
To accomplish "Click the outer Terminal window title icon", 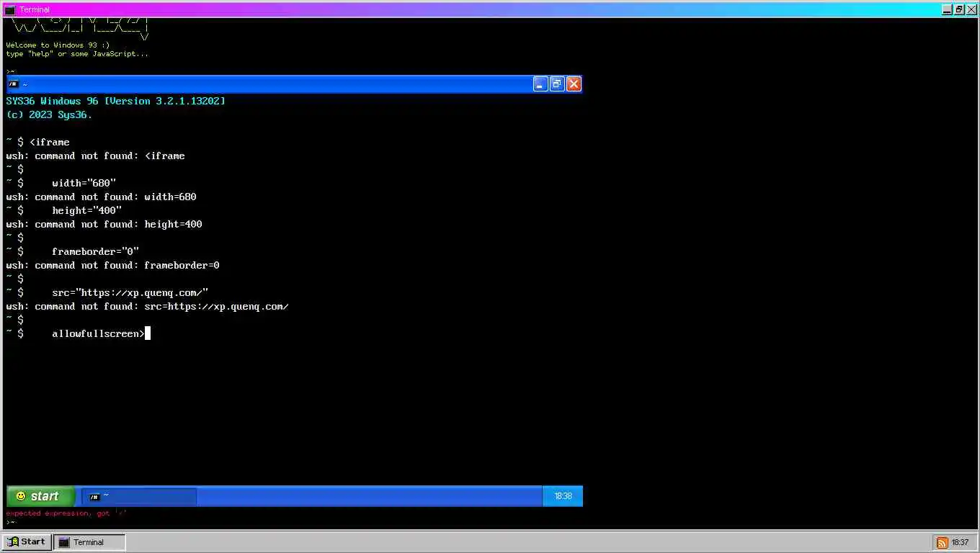I will [x=10, y=9].
